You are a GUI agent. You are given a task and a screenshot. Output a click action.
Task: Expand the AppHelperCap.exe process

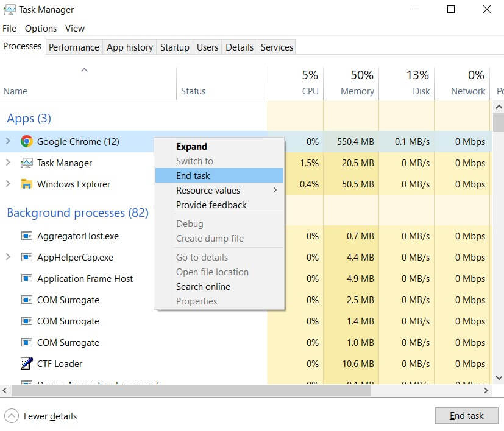[8, 257]
